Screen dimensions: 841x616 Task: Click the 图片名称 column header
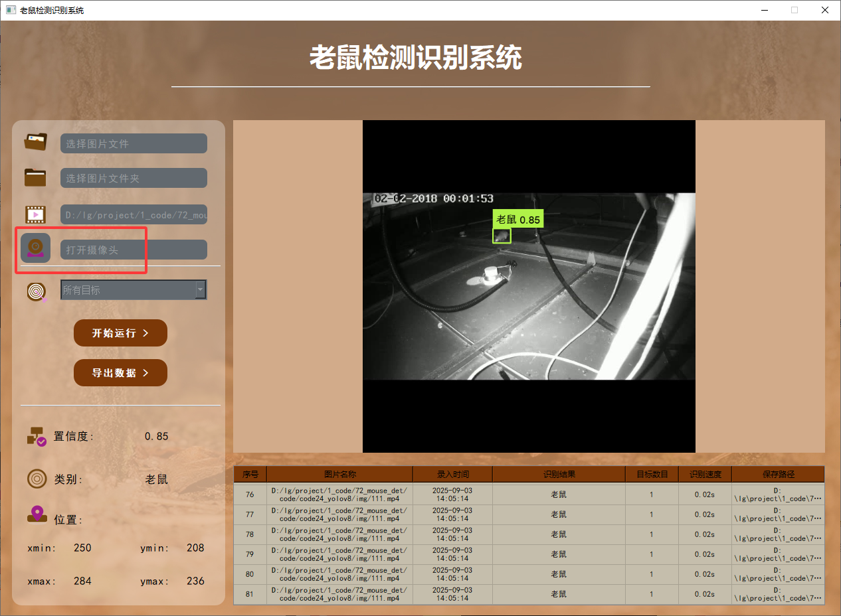point(339,474)
